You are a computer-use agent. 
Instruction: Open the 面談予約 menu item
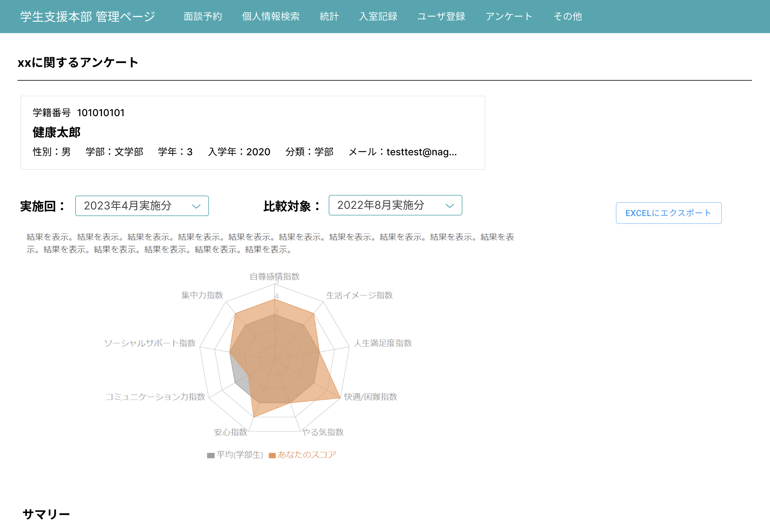click(x=202, y=16)
